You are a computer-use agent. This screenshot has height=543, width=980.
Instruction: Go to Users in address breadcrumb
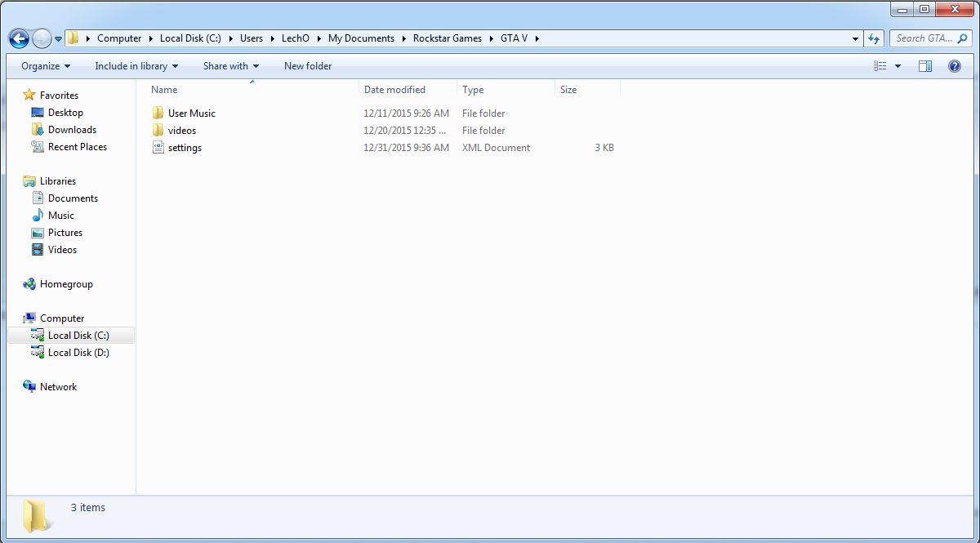(x=252, y=38)
